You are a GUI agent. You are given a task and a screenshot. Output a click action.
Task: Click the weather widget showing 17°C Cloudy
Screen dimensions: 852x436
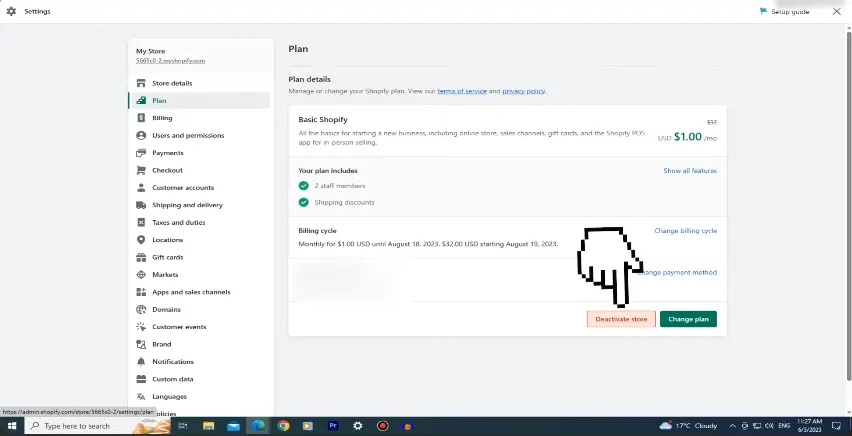[x=688, y=426]
